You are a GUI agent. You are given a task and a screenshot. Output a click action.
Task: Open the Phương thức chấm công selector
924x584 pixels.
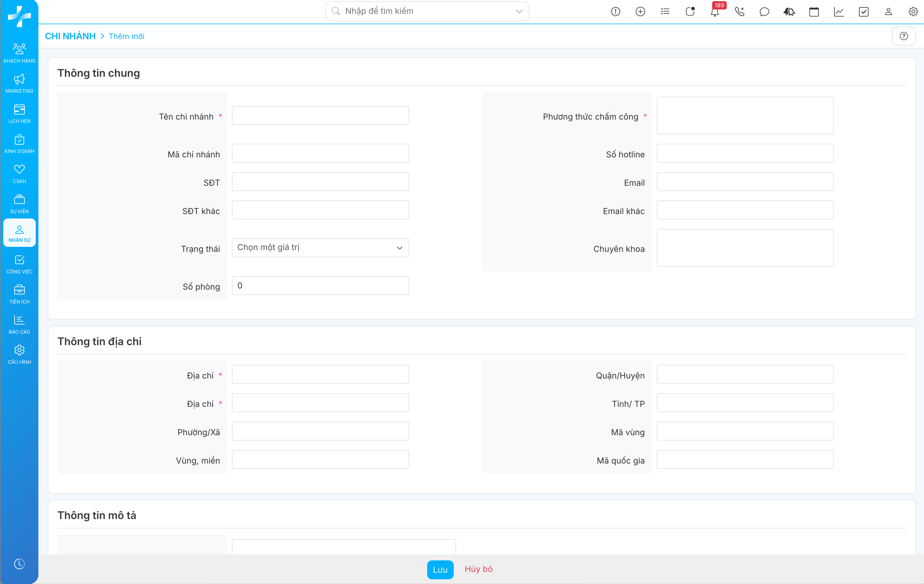click(744, 115)
